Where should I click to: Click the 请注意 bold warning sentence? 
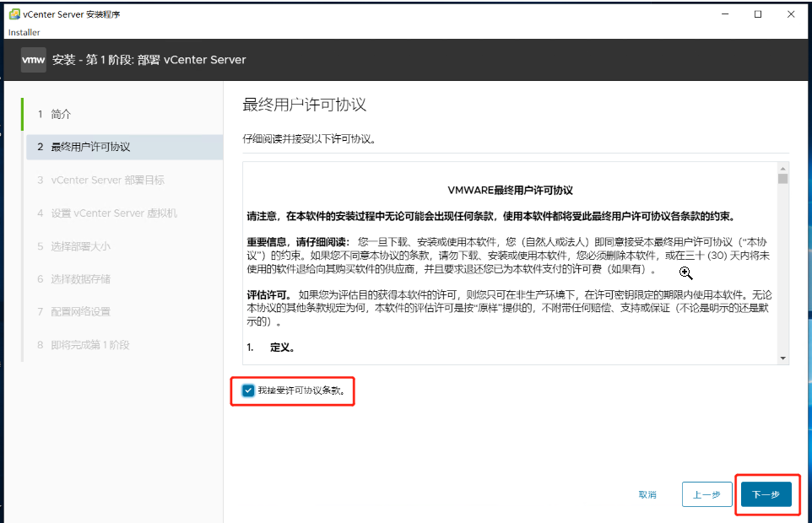pyautogui.click(x=491, y=216)
